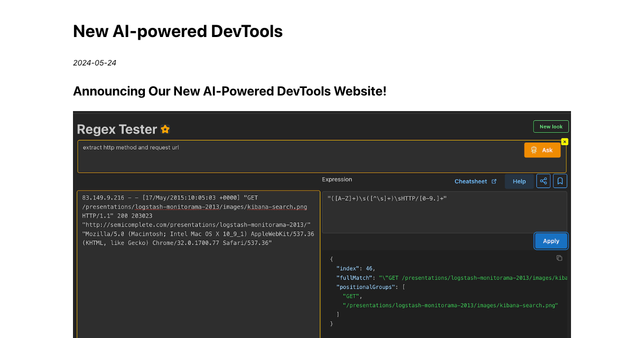
Task: Click the kibana-search.png path value in output
Action: [451, 305]
